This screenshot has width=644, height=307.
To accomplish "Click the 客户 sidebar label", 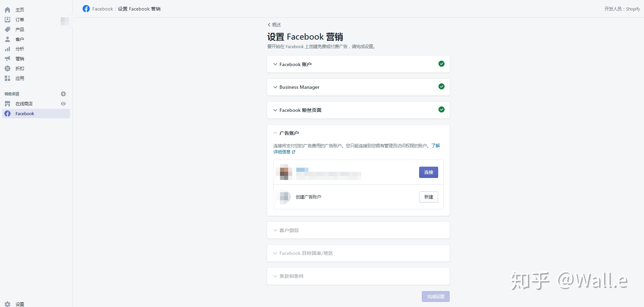I will (x=20, y=39).
